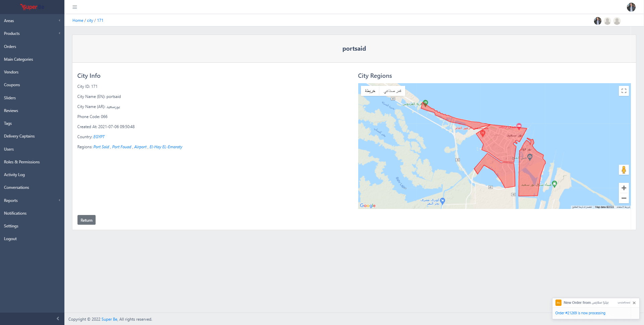This screenshot has height=325, width=644.
Task: Switch map to satellite view
Action: pyautogui.click(x=392, y=91)
